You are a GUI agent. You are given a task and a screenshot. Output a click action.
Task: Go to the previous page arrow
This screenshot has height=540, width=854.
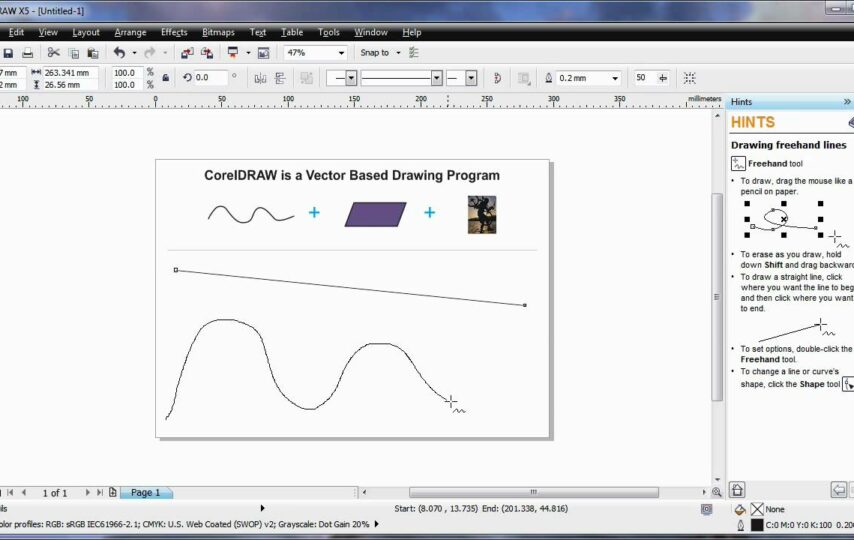pyautogui.click(x=24, y=492)
